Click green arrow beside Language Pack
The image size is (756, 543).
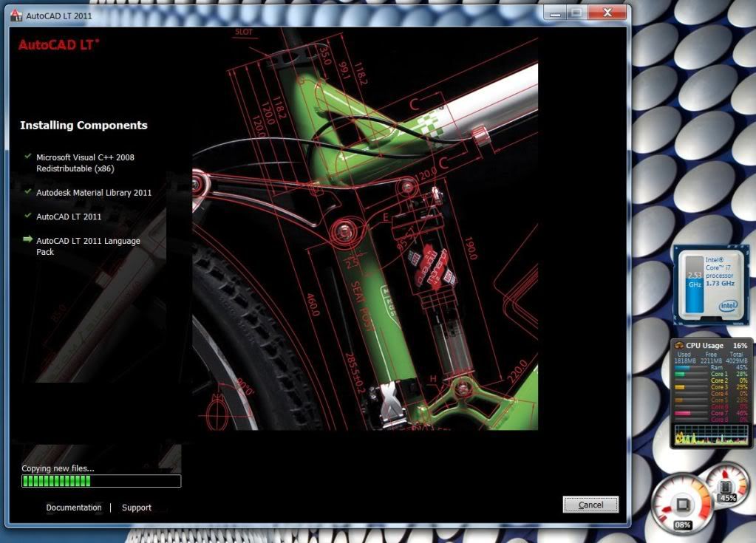(28, 239)
